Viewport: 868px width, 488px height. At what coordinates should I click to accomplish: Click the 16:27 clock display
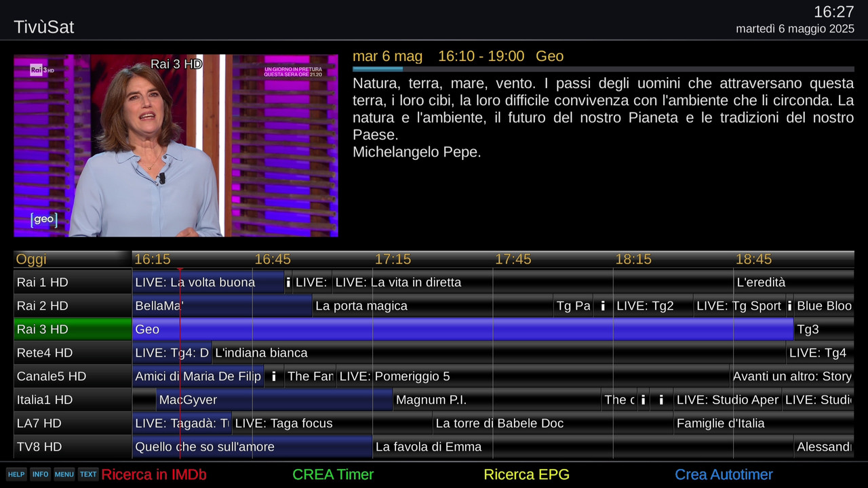click(x=833, y=12)
